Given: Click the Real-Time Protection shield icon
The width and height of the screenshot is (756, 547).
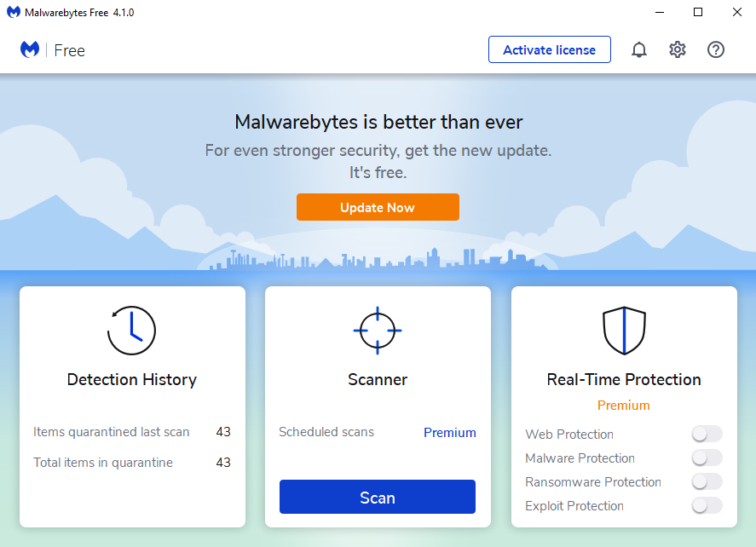Looking at the screenshot, I should [624, 331].
